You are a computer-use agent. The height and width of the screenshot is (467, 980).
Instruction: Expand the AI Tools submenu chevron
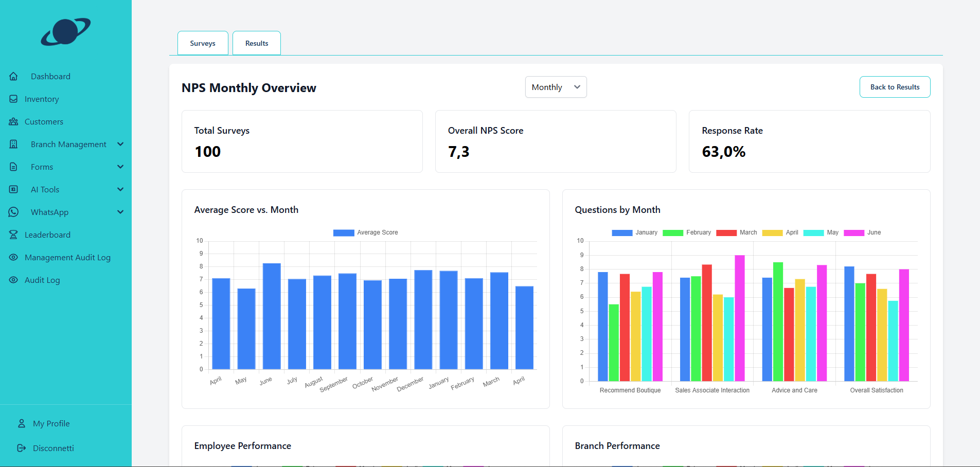click(120, 189)
